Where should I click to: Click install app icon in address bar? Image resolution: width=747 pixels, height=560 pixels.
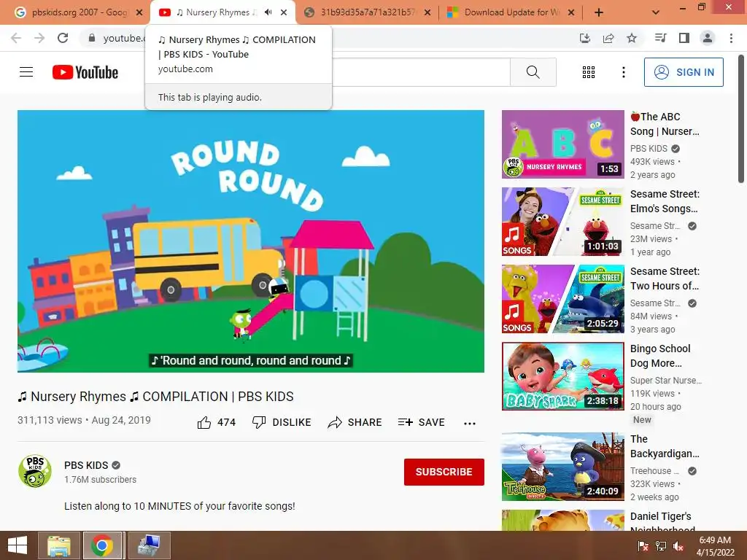click(584, 38)
